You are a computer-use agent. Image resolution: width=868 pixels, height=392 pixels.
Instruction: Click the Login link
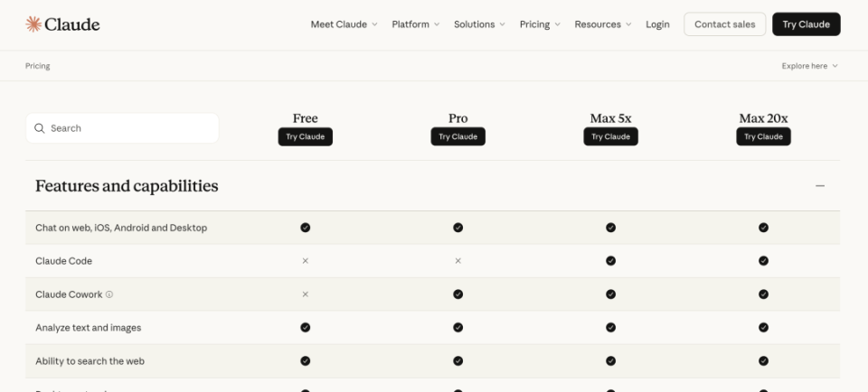click(657, 24)
